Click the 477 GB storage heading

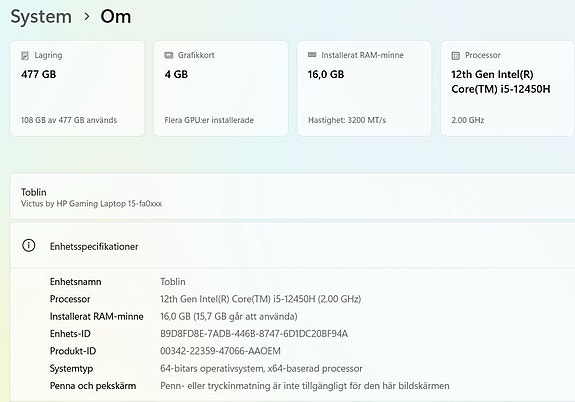coord(39,74)
